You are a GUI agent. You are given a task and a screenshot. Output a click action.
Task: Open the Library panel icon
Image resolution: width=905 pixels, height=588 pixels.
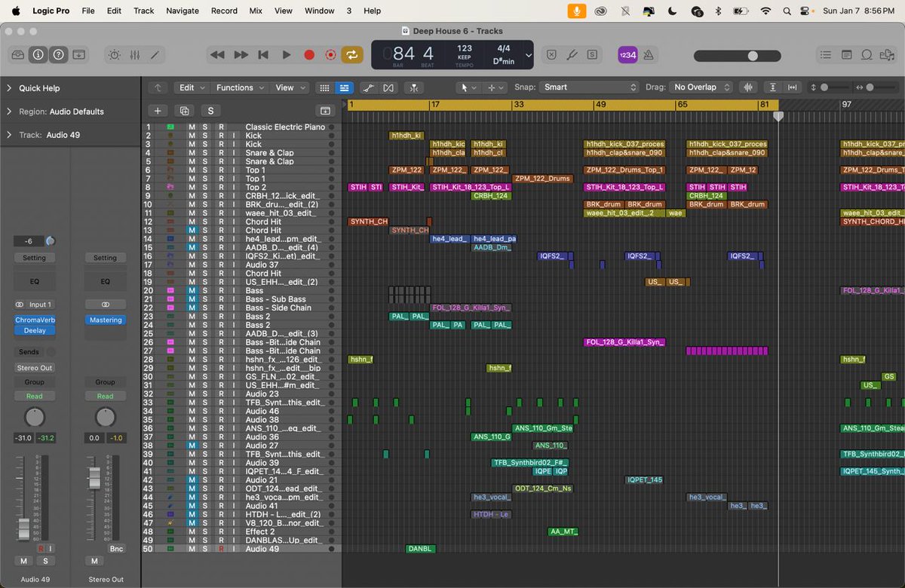click(18, 55)
